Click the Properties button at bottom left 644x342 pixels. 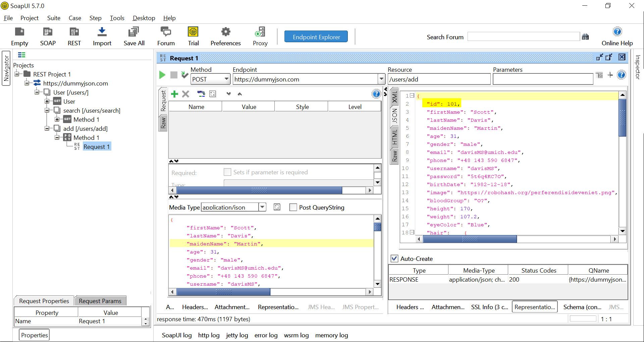pos(35,335)
